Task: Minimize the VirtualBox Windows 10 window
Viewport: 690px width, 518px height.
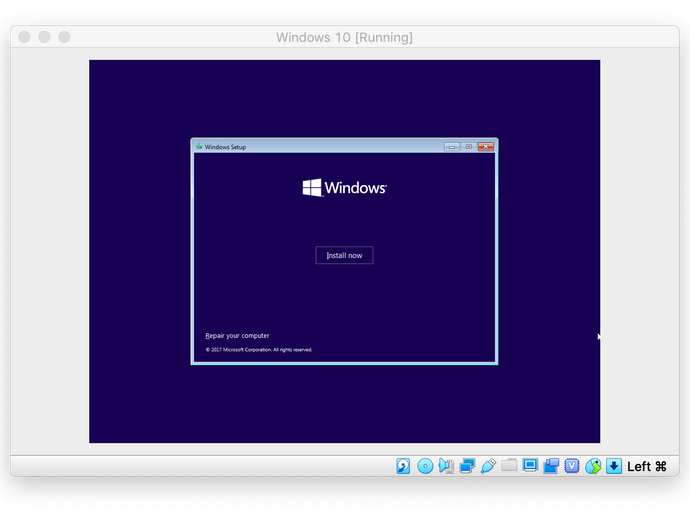Action: (x=44, y=37)
